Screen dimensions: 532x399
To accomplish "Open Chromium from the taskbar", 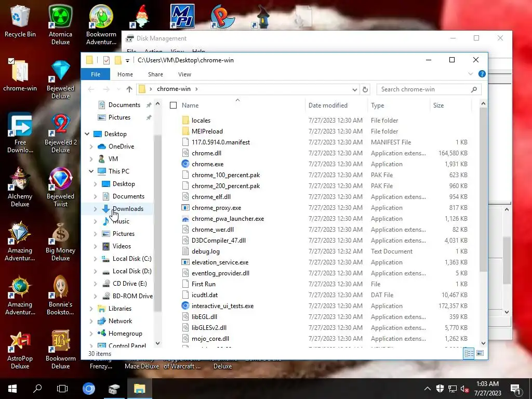I will click(x=89, y=389).
